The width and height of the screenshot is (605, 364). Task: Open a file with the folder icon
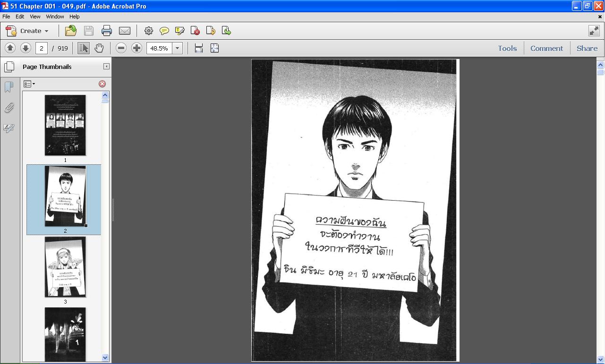(71, 31)
